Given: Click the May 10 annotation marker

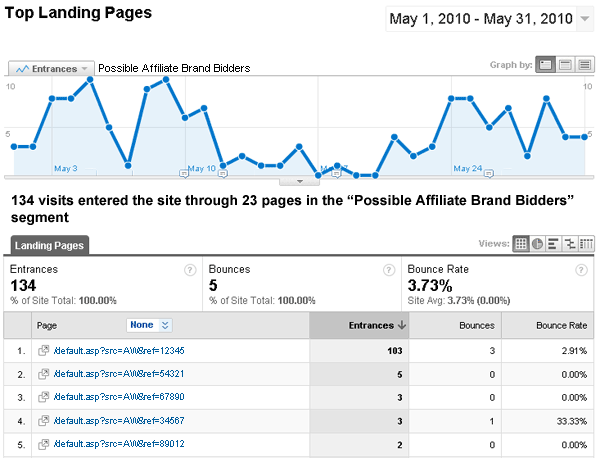Looking at the screenshot, I should click(x=183, y=174).
